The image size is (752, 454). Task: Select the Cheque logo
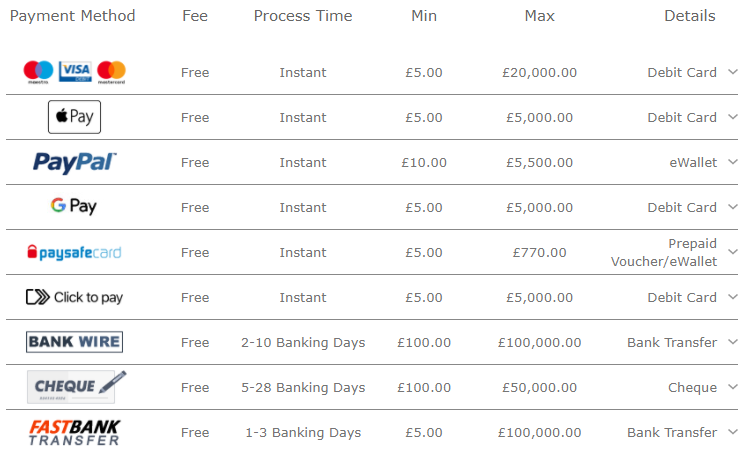click(77, 386)
